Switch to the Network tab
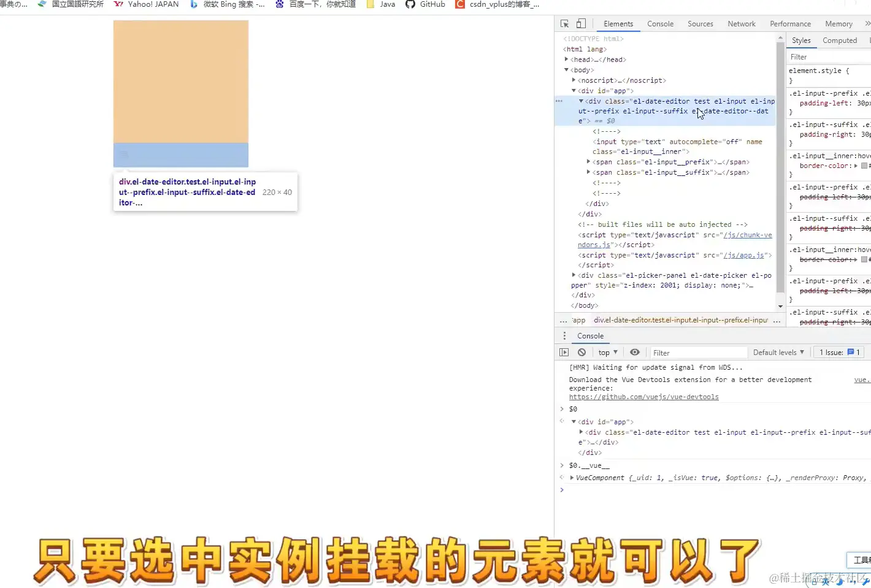This screenshot has width=871, height=588. point(742,23)
